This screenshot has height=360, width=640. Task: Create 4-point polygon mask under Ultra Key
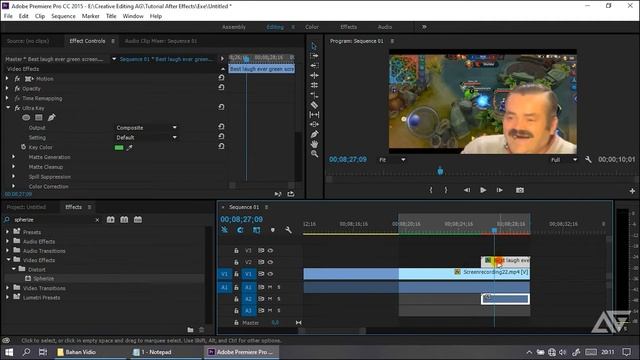(38, 118)
